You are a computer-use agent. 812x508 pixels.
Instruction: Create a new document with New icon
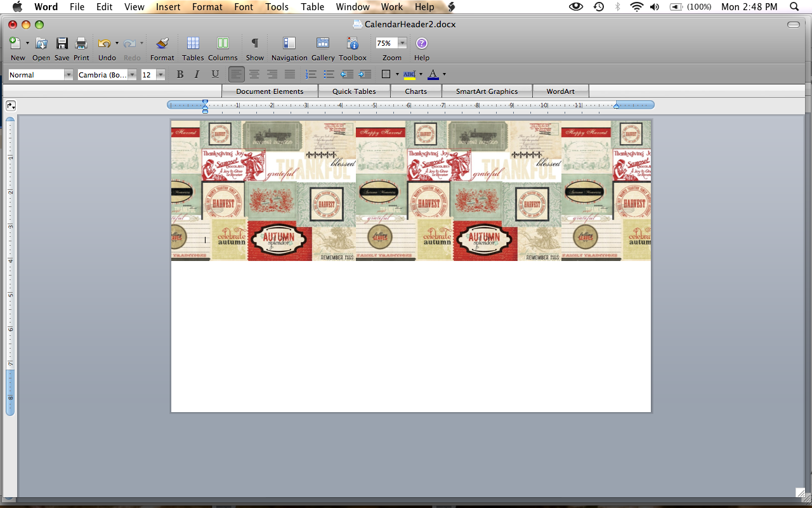(15, 43)
